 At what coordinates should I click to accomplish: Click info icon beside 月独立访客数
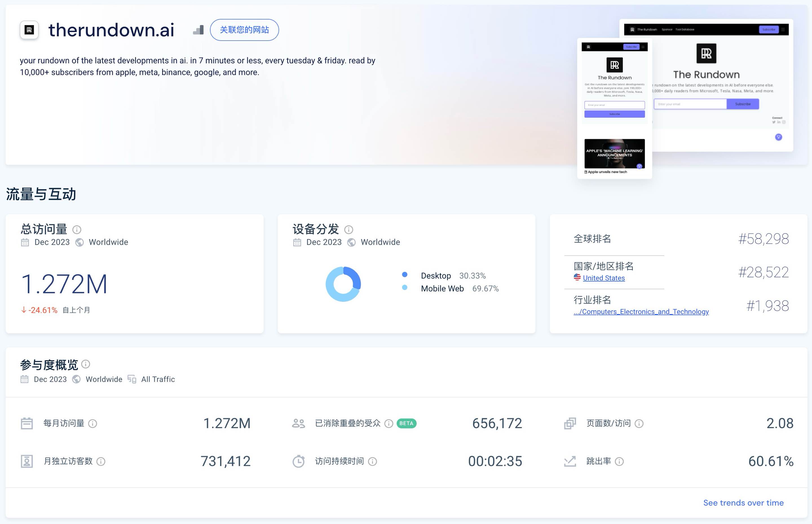coord(101,461)
